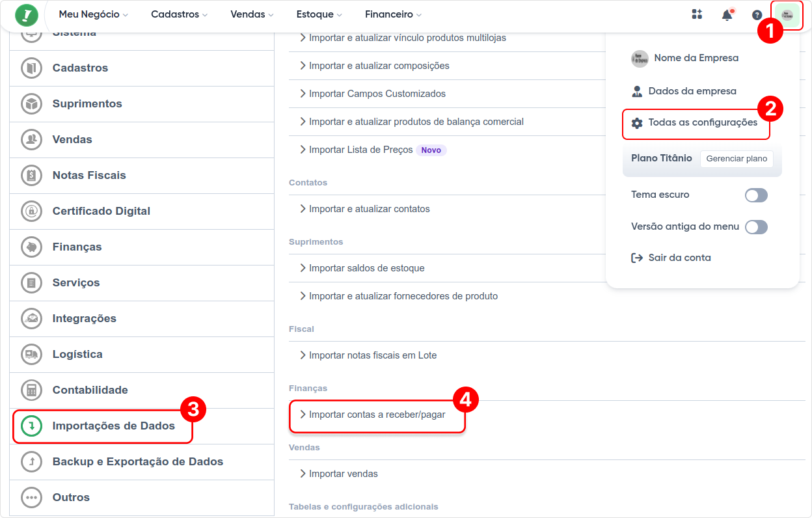Image resolution: width=812 pixels, height=518 pixels.
Task: Click the Backup e Exportação upload icon
Action: (31, 461)
